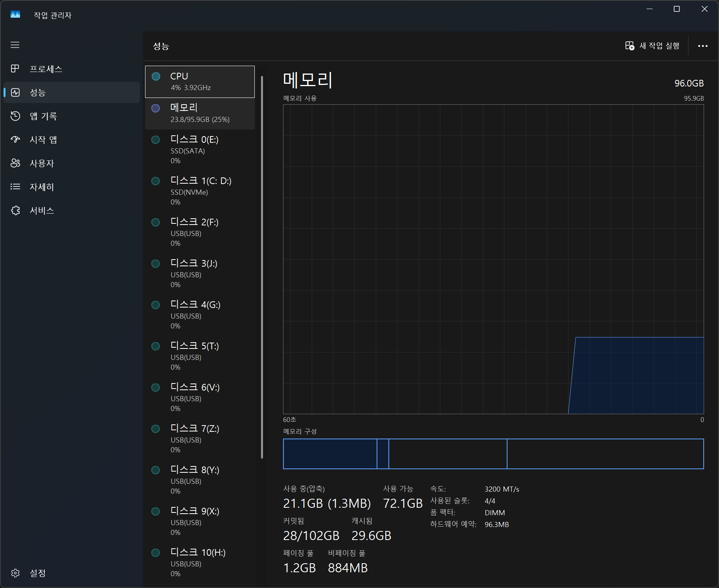The width and height of the screenshot is (719, 588).
Task: Select the 메모리 (Memory) performance item
Action: (200, 113)
